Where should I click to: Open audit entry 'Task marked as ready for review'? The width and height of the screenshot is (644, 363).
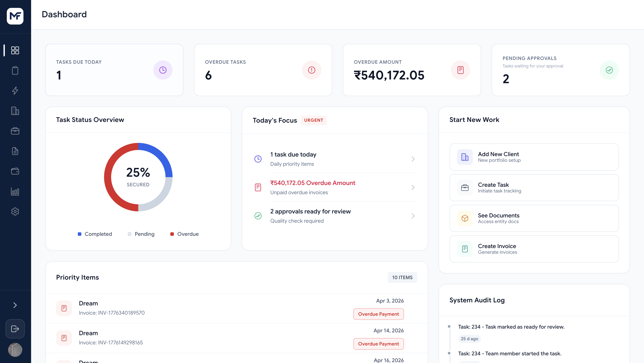click(x=511, y=327)
